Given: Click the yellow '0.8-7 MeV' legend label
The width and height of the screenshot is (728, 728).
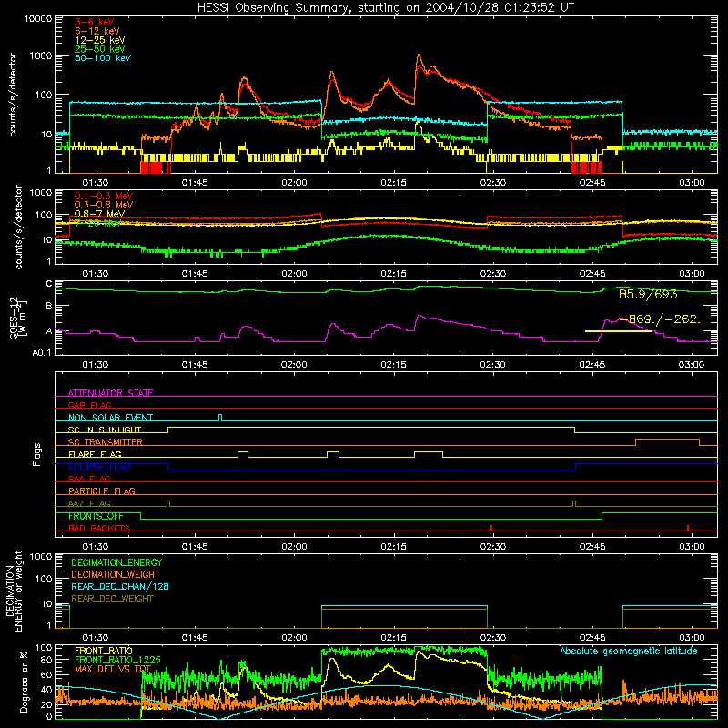Looking at the screenshot, I should [99, 214].
